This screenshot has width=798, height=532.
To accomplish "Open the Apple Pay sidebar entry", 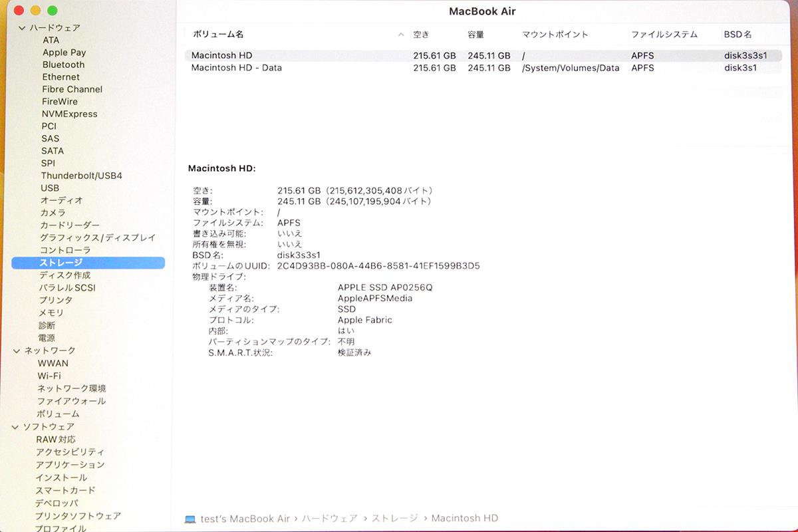I will point(65,53).
